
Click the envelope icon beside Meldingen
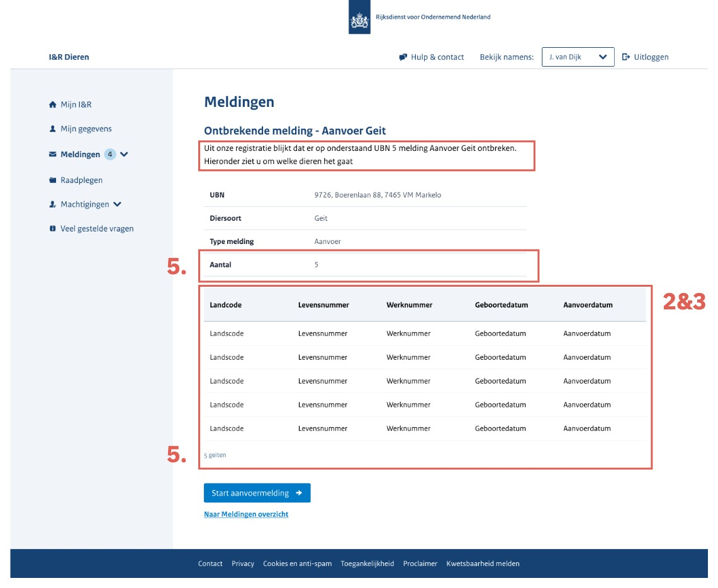pos(53,154)
